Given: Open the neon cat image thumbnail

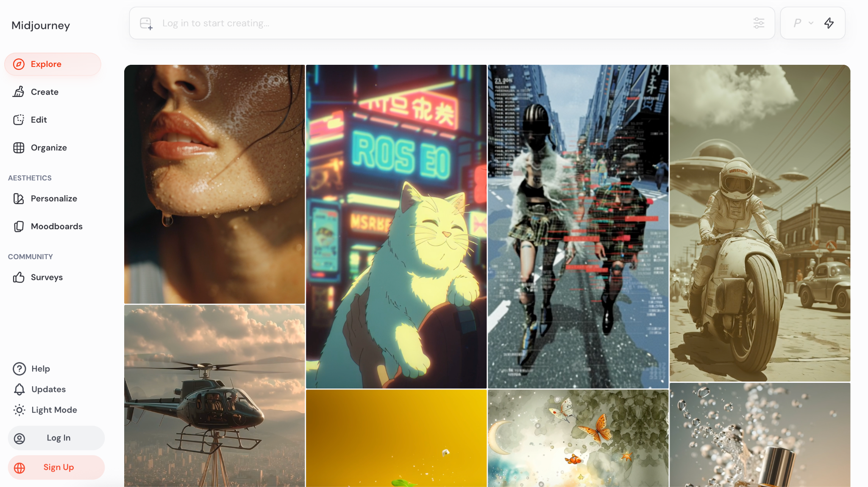Looking at the screenshot, I should click(396, 227).
